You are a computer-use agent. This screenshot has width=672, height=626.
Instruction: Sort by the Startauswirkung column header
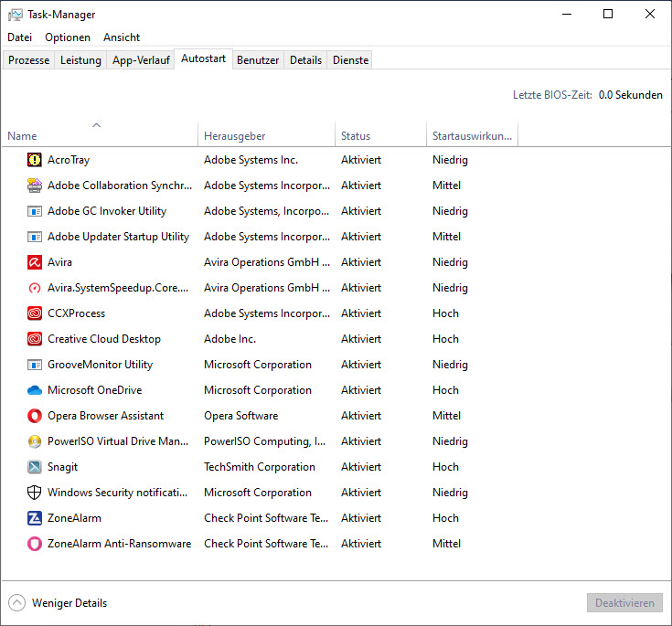tap(472, 133)
